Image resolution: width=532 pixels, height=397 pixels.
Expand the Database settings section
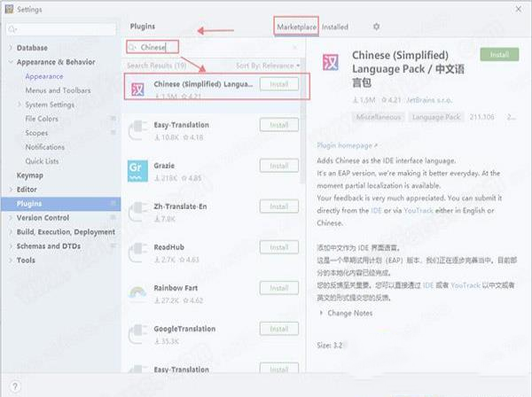click(x=10, y=48)
